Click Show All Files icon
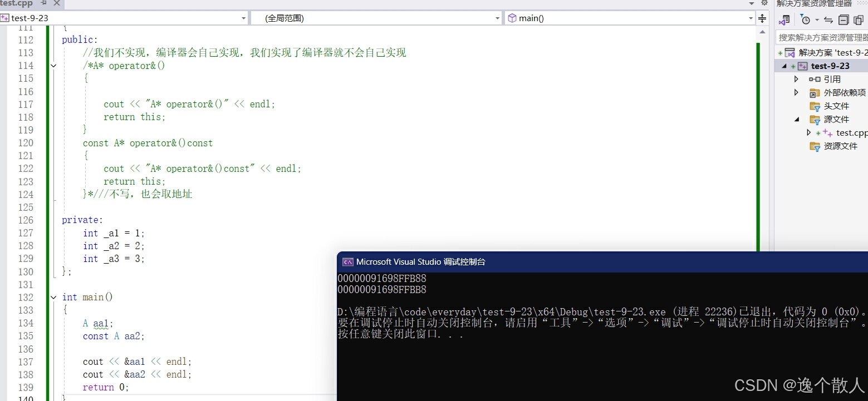 [x=858, y=20]
